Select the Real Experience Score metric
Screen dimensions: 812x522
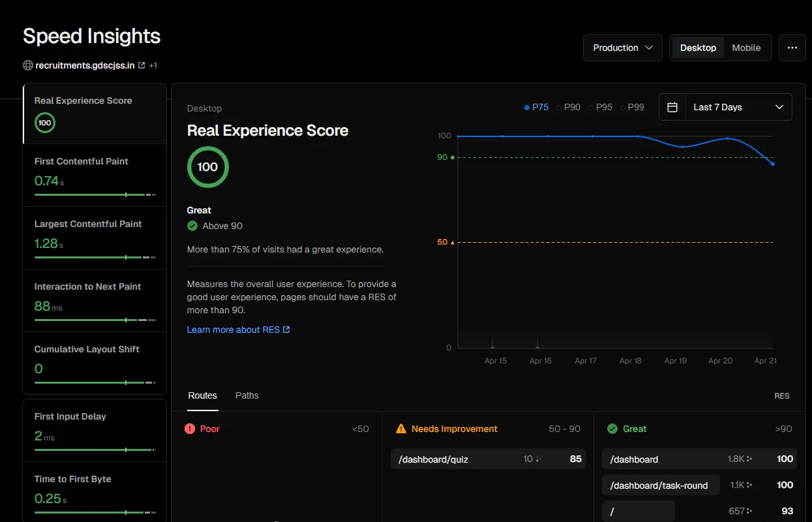click(x=95, y=114)
